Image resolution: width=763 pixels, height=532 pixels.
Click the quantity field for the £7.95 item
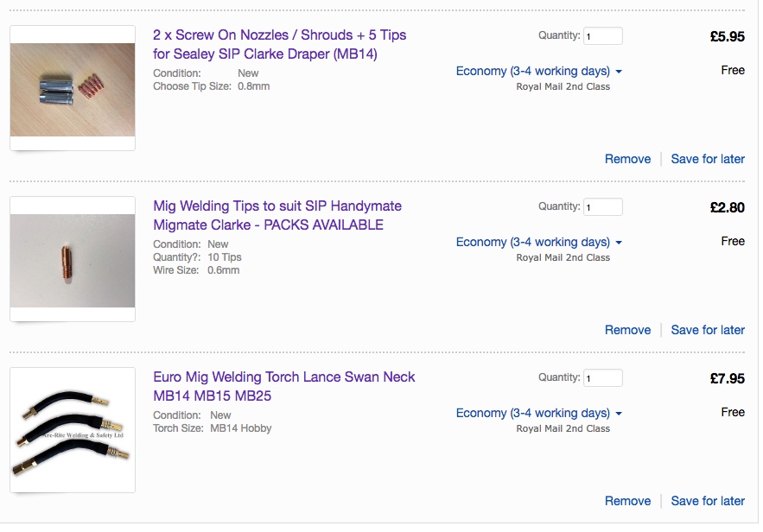[x=603, y=378]
